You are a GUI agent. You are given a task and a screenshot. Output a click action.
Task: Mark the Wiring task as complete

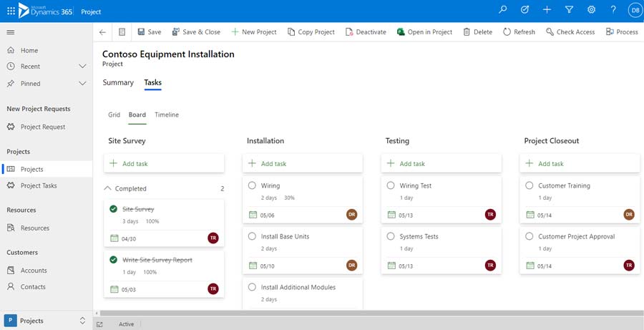click(252, 185)
